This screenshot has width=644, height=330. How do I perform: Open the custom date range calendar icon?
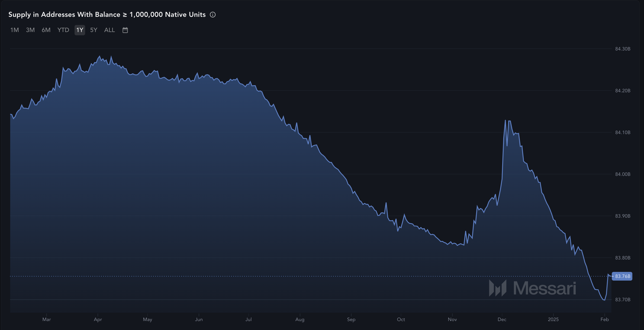(125, 30)
